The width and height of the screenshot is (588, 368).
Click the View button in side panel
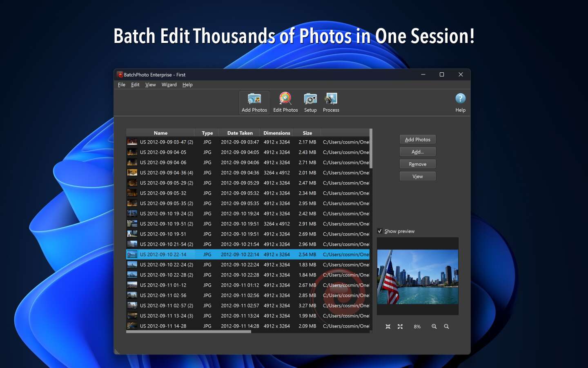pos(417,176)
